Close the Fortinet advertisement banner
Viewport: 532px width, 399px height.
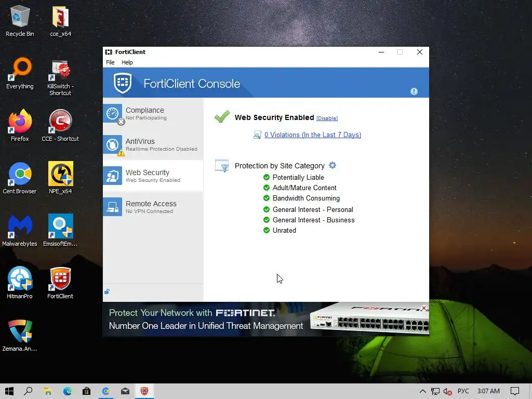click(x=424, y=308)
